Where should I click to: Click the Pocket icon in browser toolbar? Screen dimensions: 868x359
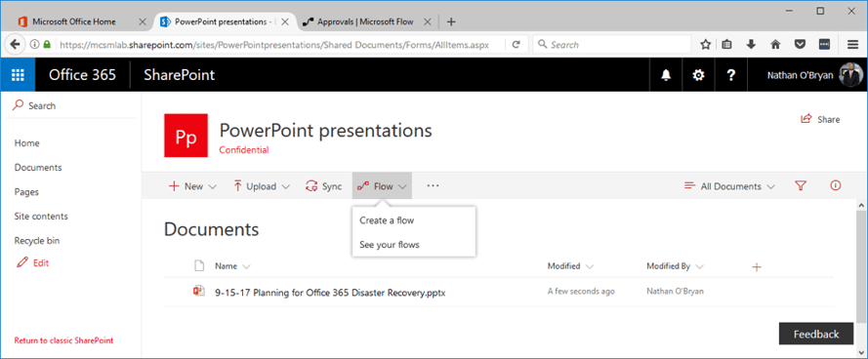point(800,45)
